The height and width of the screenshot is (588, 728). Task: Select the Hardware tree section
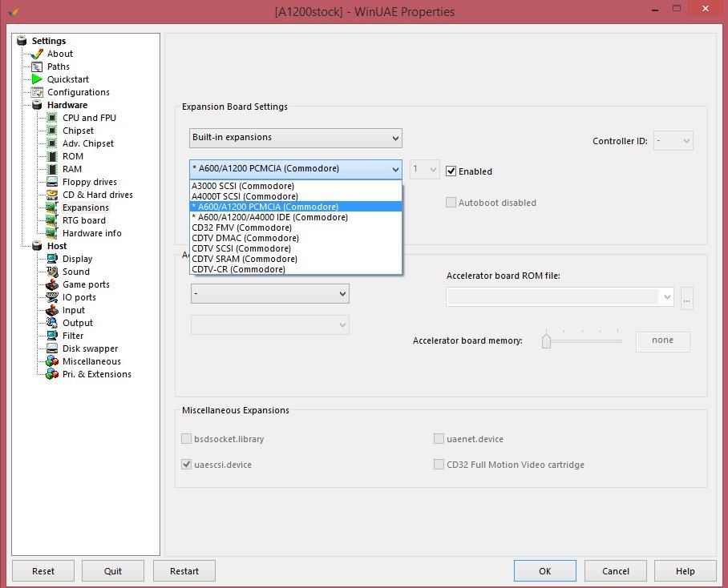tap(67, 105)
